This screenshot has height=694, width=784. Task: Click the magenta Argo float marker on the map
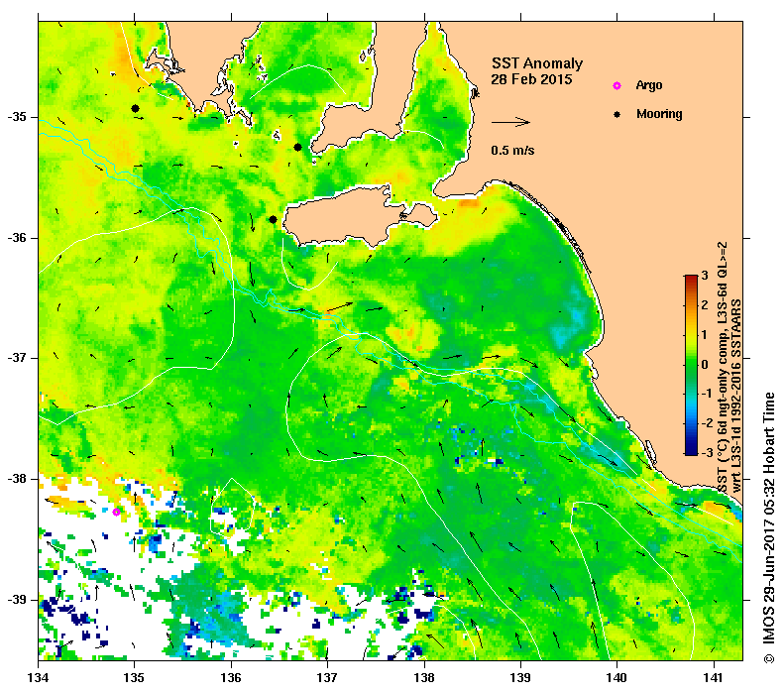116,512
